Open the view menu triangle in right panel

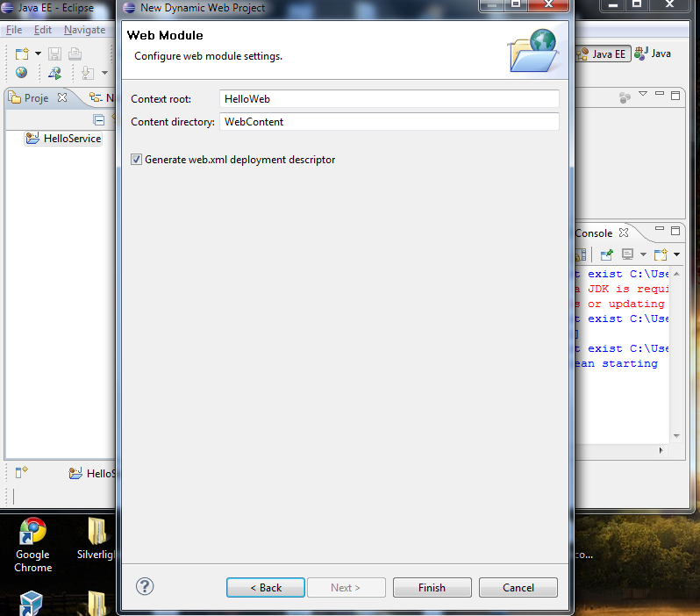643,94
